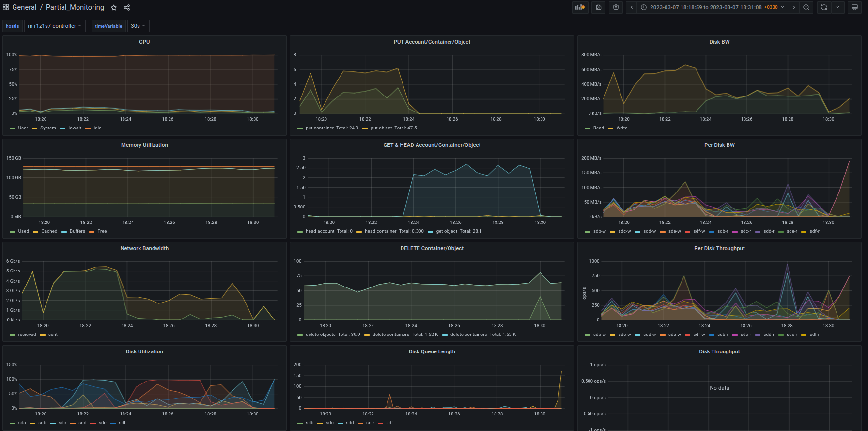
Task: Toggle the Write series in Disk BW legend
Action: coord(621,128)
